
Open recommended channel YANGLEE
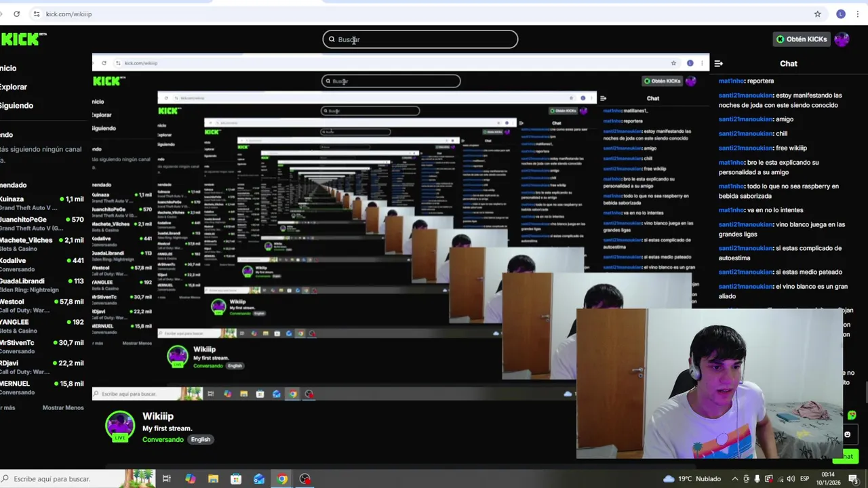(42, 325)
